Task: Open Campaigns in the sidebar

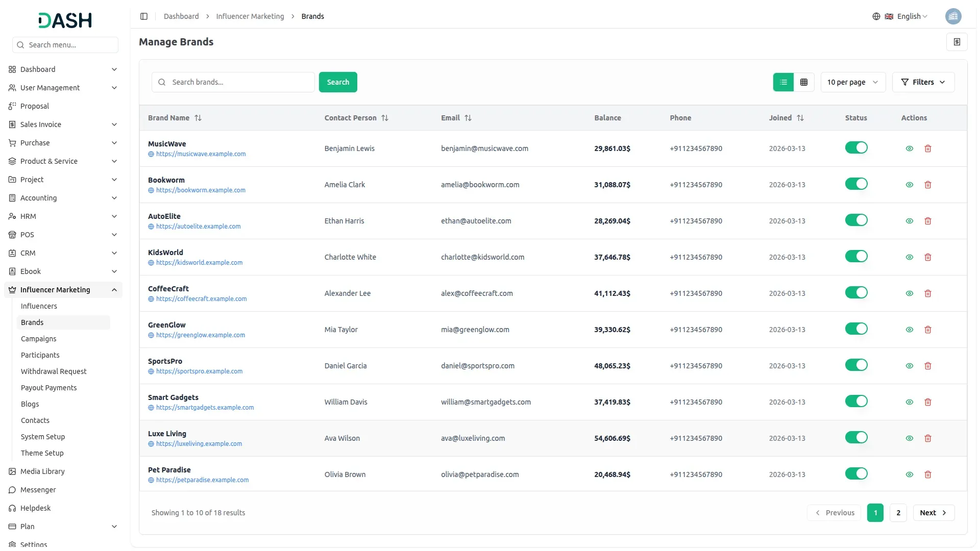Action: [39, 339]
